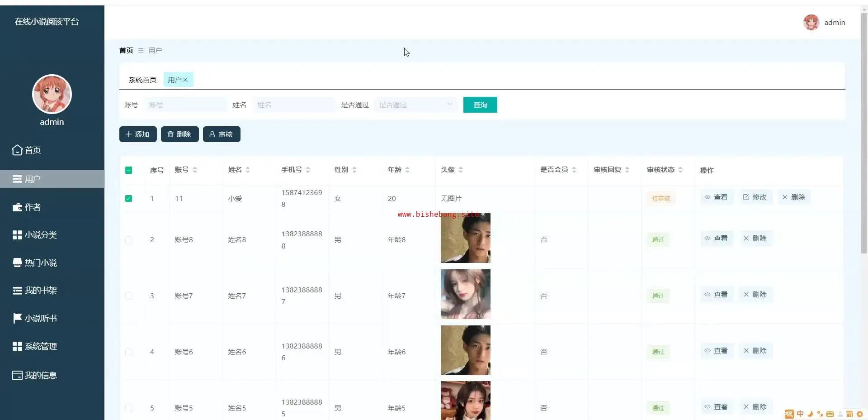Close the 用户 tab with its X icon
Screen dimensions: 868x420
tap(185, 80)
